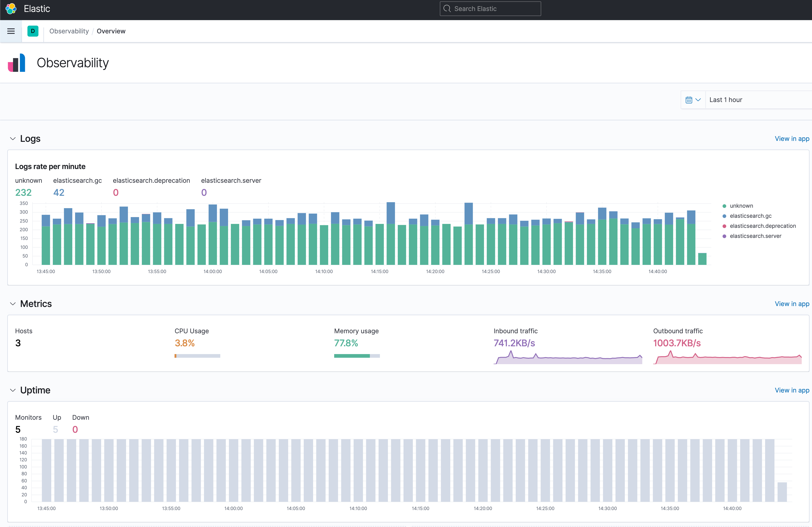
Task: Open the hamburger navigation menu
Action: (11, 31)
